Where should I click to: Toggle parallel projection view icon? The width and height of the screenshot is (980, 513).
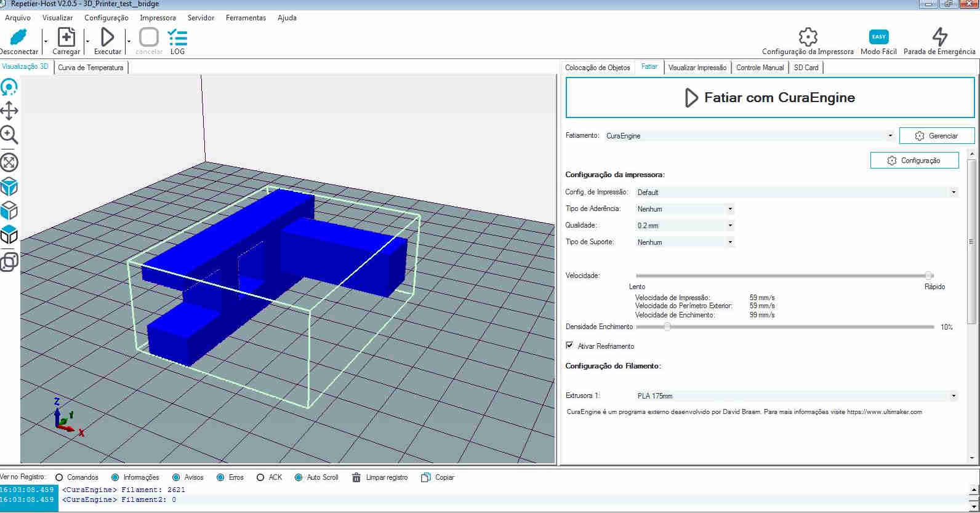9,262
